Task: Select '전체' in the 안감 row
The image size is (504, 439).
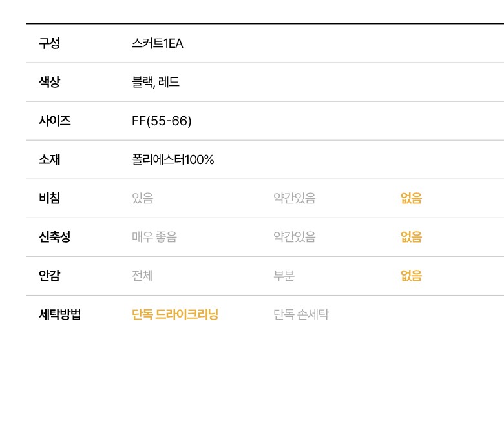Action: tap(142, 276)
